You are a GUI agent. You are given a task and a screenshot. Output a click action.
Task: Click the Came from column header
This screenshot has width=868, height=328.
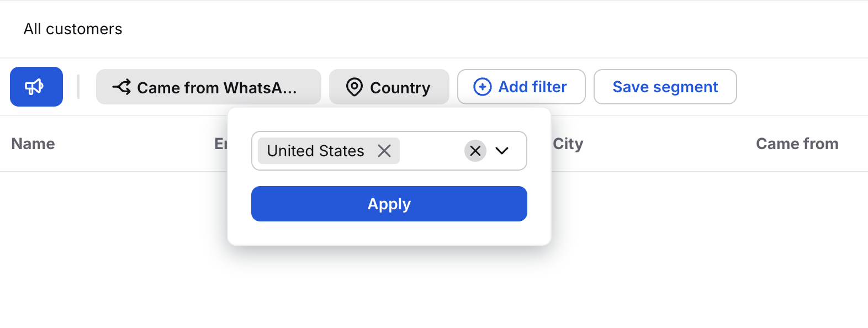point(797,144)
